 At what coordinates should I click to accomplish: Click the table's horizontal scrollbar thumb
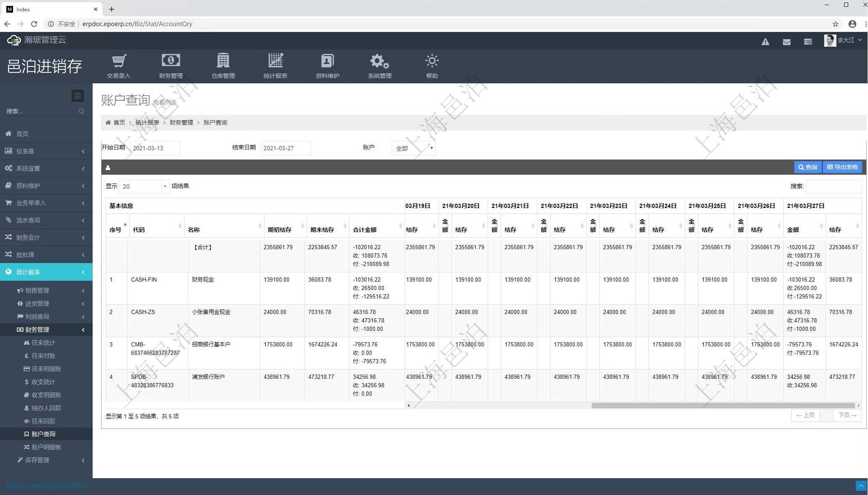pos(722,406)
